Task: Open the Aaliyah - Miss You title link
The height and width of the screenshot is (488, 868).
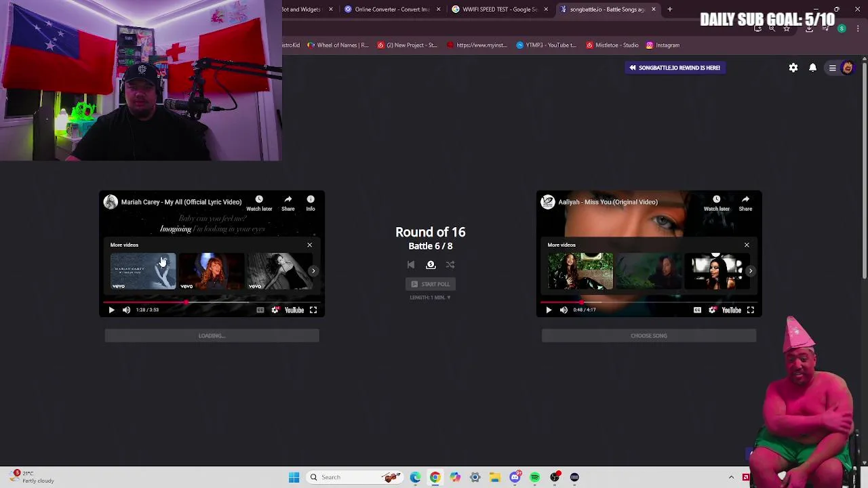Action: tap(608, 202)
